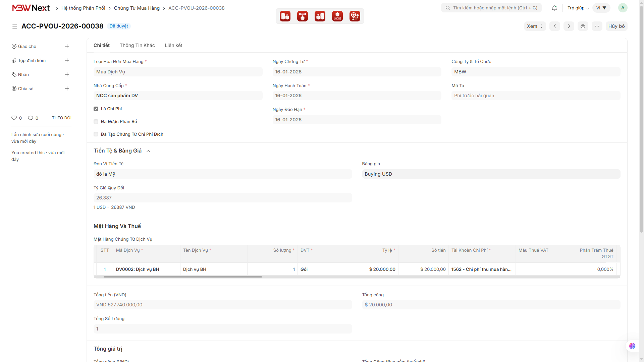Go to the next document arrow

569,26
